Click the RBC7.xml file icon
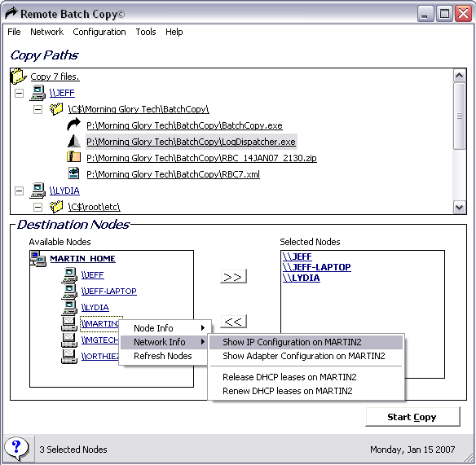The height and width of the screenshot is (465, 476). [74, 173]
